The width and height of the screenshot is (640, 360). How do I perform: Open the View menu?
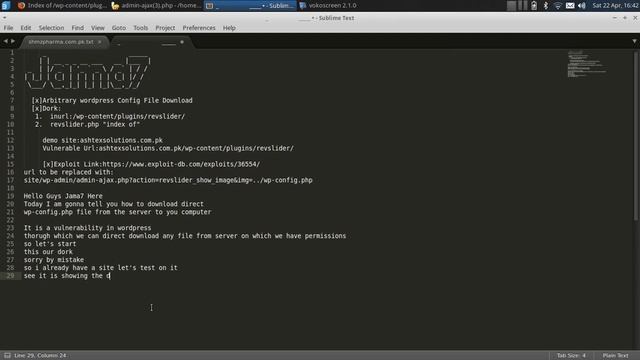[98, 28]
